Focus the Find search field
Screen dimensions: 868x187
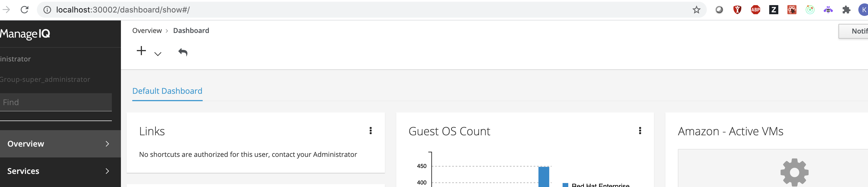(56, 102)
